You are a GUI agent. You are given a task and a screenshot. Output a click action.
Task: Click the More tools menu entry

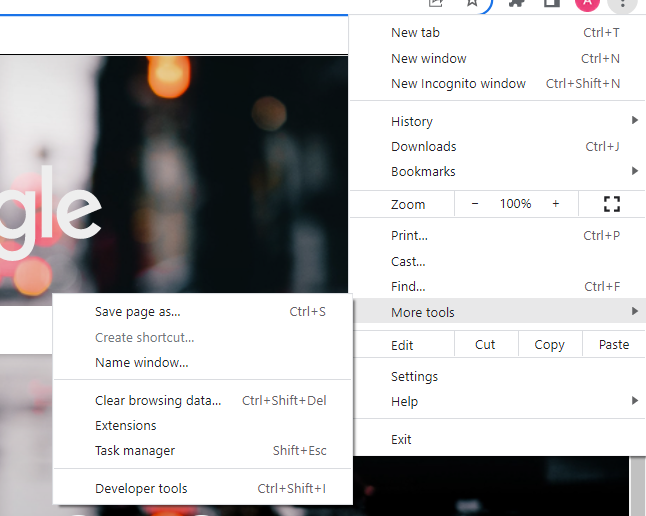[497, 312]
